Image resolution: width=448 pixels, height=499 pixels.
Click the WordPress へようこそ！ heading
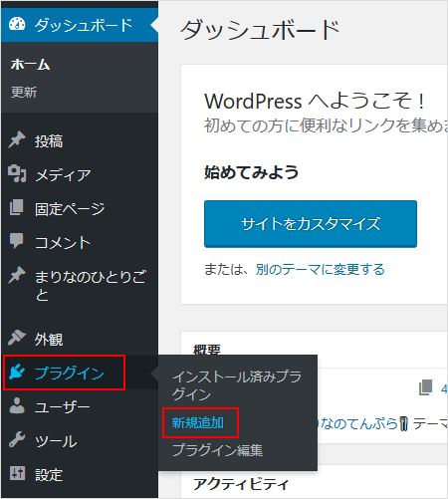tap(315, 101)
